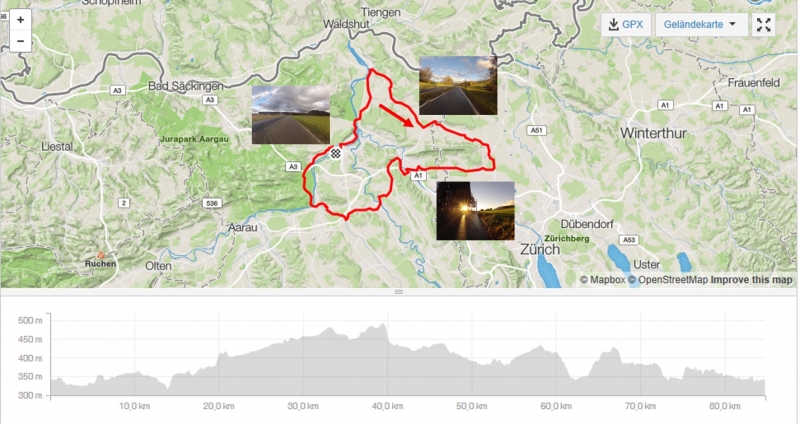Open the sunset photo thumbnail
Image resolution: width=800 pixels, height=424 pixels.
(476, 211)
